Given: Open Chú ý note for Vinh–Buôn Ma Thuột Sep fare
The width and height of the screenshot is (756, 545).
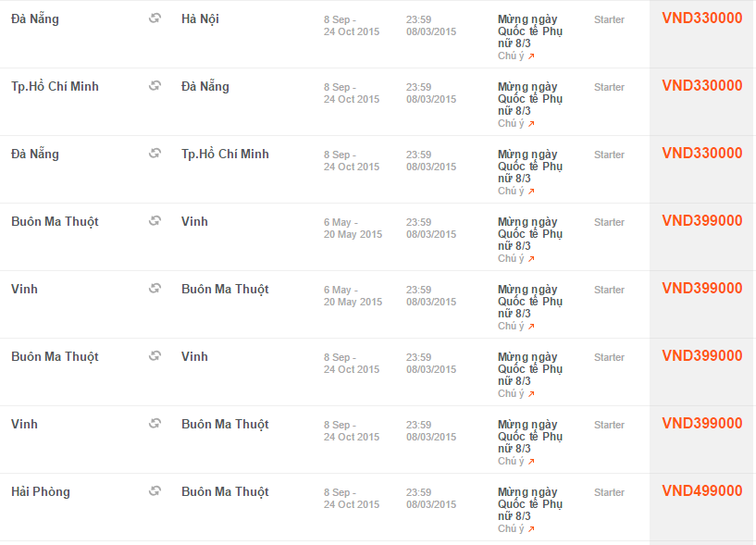Looking at the screenshot, I should tap(516, 461).
